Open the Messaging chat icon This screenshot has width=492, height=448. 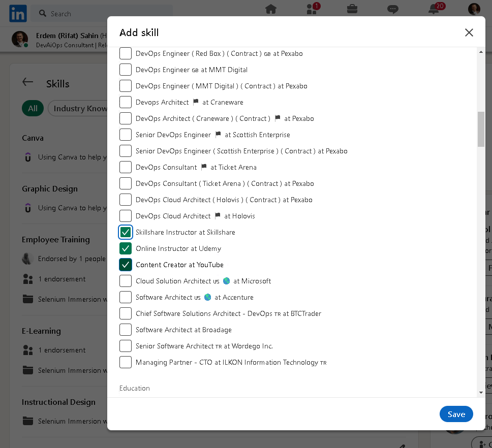click(x=392, y=9)
